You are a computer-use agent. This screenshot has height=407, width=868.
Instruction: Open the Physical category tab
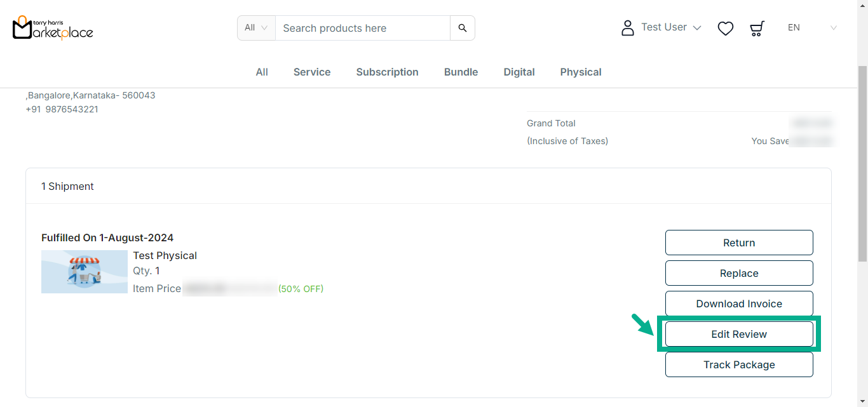pyautogui.click(x=581, y=72)
